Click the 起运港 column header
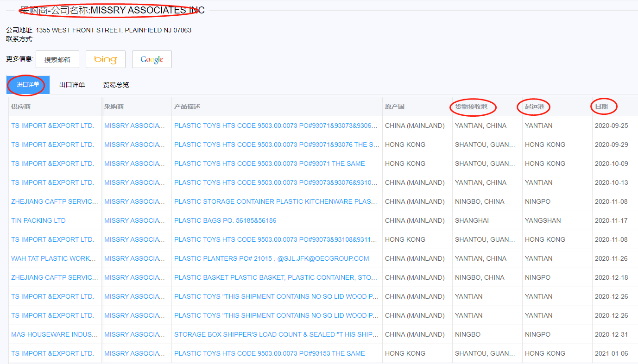 [x=534, y=107]
